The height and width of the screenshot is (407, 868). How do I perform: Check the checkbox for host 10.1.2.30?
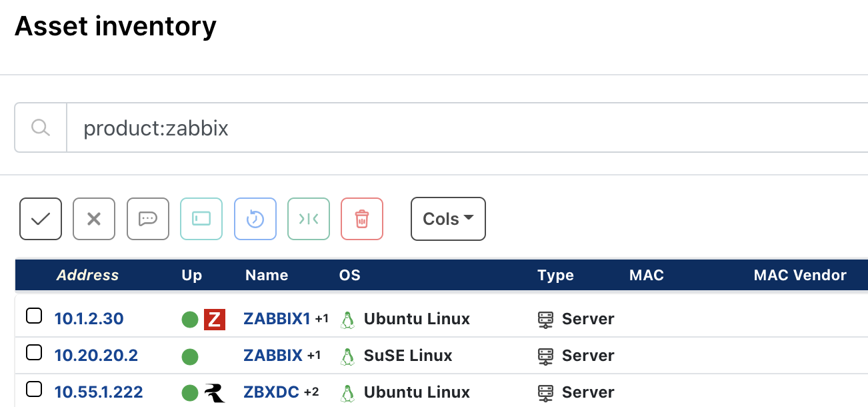[34, 316]
